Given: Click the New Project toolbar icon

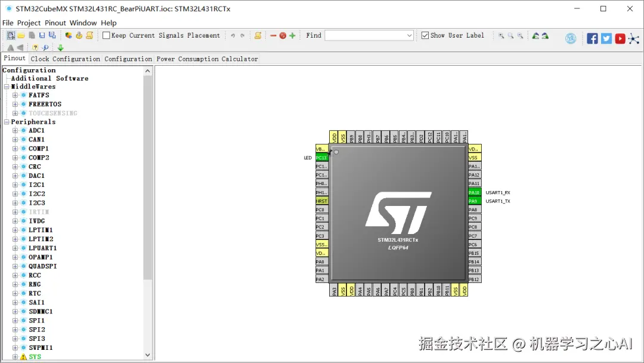Looking at the screenshot, I should pyautogui.click(x=11, y=35).
